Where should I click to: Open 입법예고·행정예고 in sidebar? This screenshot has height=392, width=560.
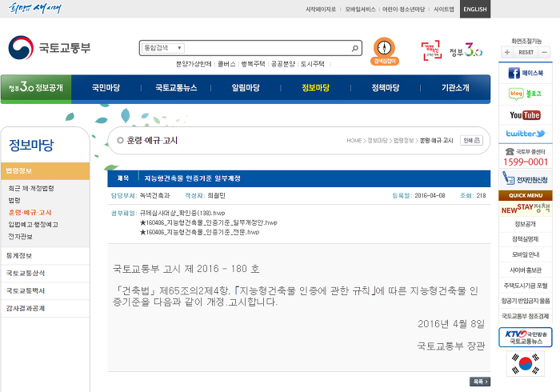click(34, 225)
